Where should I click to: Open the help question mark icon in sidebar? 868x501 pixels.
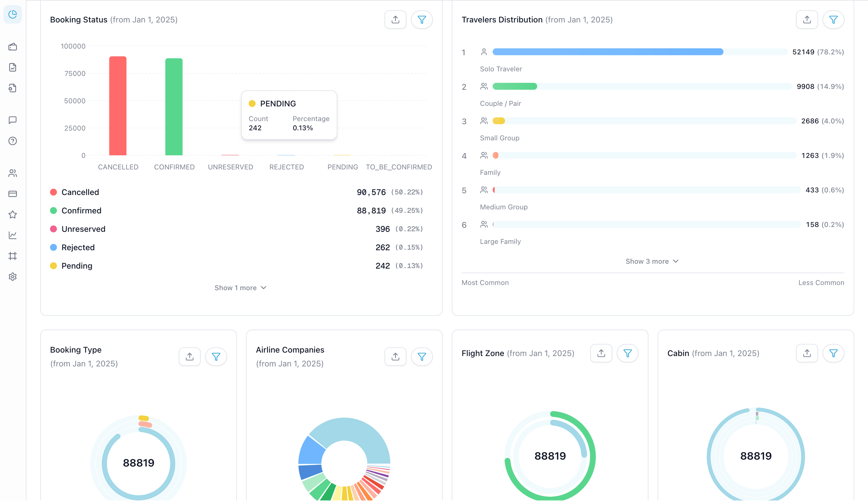(x=13, y=141)
